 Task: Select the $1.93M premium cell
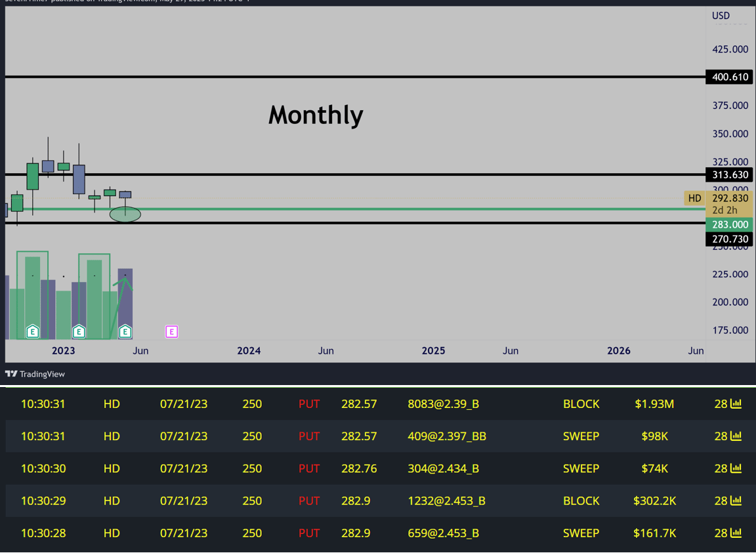654,403
